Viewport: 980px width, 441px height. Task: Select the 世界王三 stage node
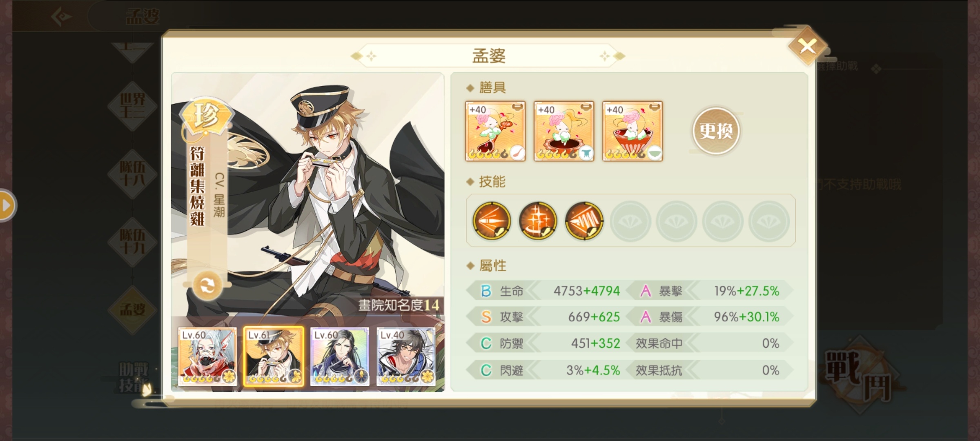pos(132,106)
